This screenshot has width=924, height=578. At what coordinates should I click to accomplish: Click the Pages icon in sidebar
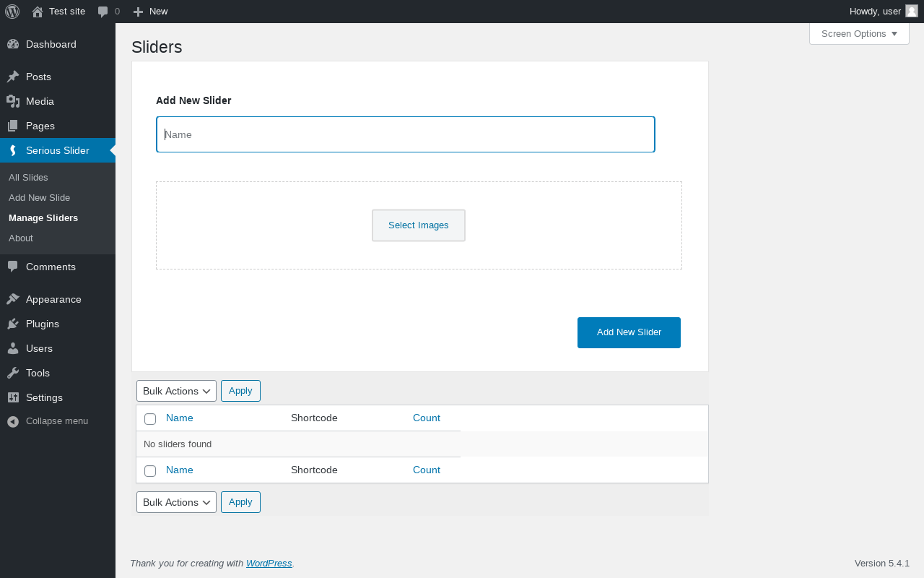click(x=13, y=126)
